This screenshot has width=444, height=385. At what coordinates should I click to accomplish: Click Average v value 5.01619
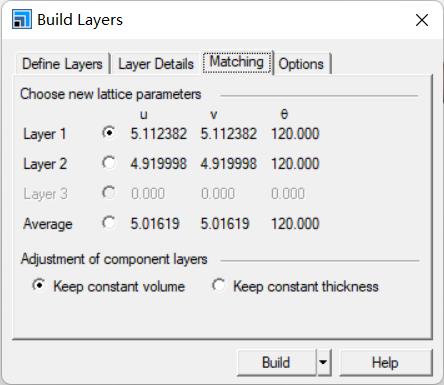pyautogui.click(x=225, y=224)
